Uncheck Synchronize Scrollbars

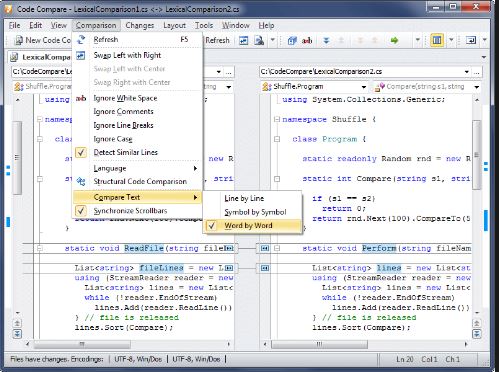pos(137,211)
